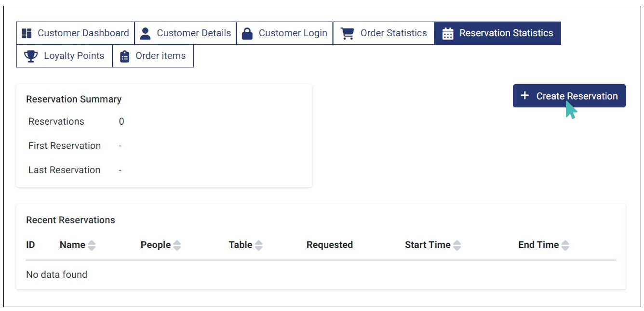Click the Order Statistics cart icon

347,33
